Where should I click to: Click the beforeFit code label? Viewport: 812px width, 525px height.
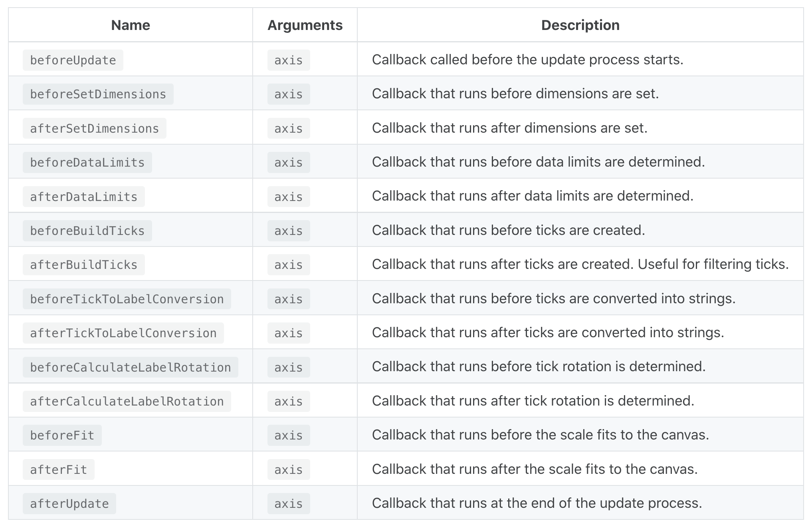[62, 436]
